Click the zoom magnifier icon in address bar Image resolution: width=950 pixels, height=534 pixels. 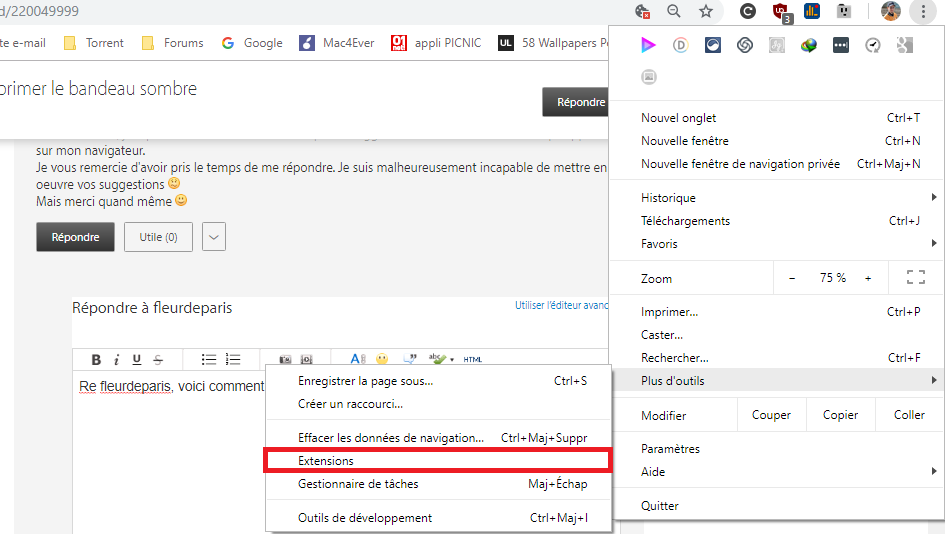click(x=674, y=12)
